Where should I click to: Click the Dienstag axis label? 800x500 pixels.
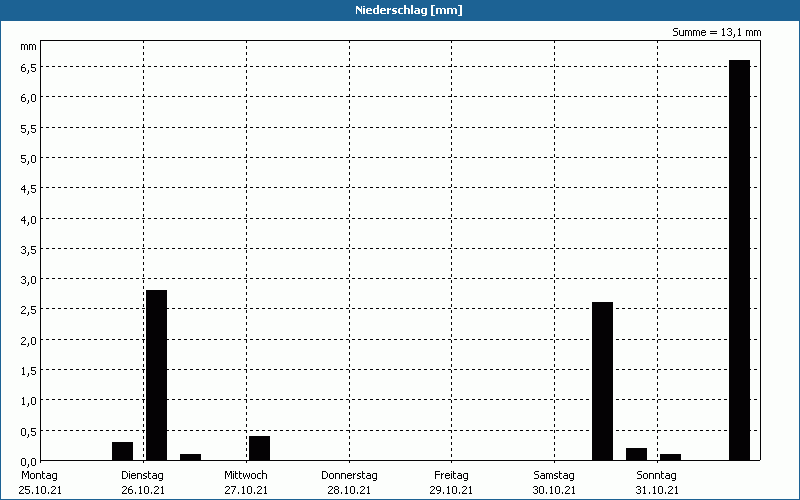(x=142, y=475)
